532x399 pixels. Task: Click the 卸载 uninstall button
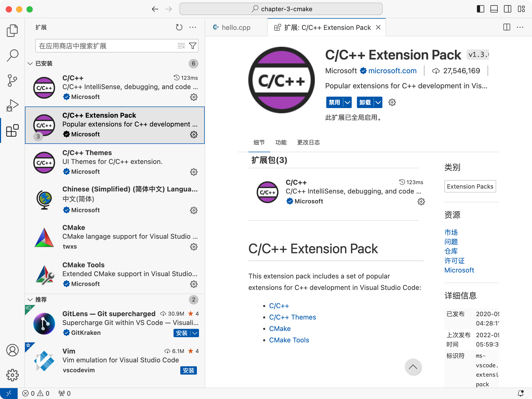pyautogui.click(x=365, y=102)
